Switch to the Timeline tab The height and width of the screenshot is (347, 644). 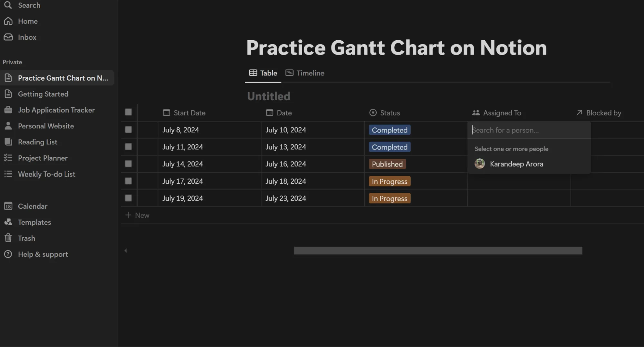click(x=305, y=73)
